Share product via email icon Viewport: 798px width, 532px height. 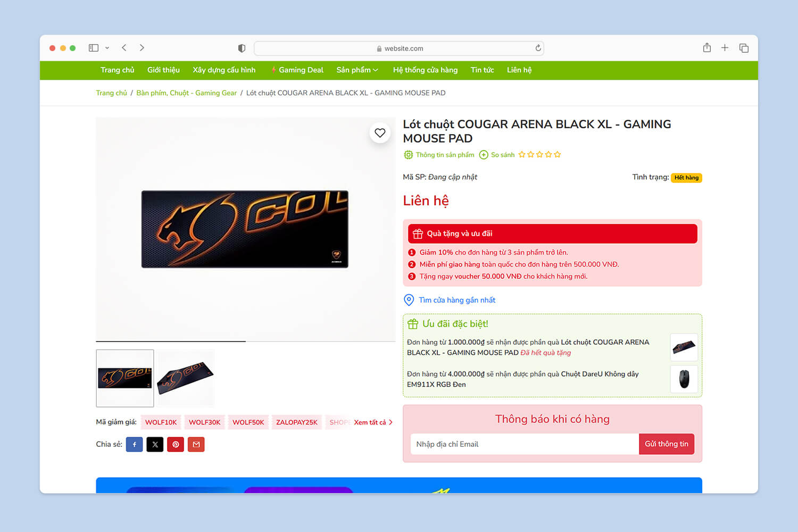(196, 444)
